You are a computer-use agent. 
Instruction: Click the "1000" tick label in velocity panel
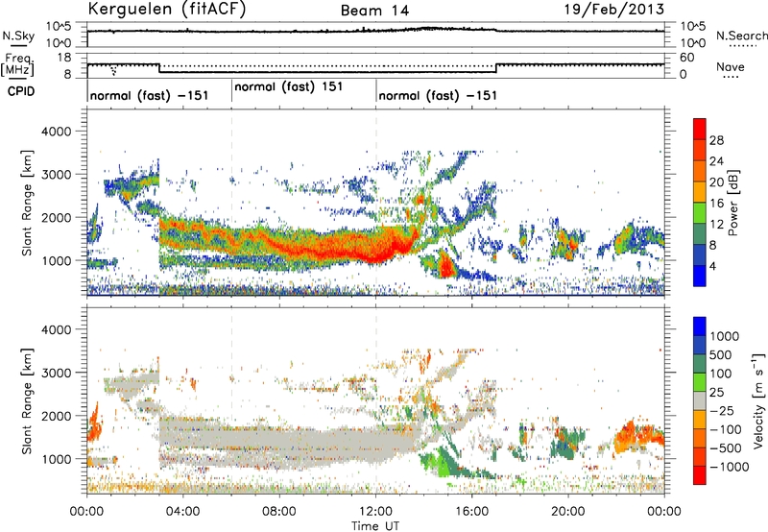point(56,459)
